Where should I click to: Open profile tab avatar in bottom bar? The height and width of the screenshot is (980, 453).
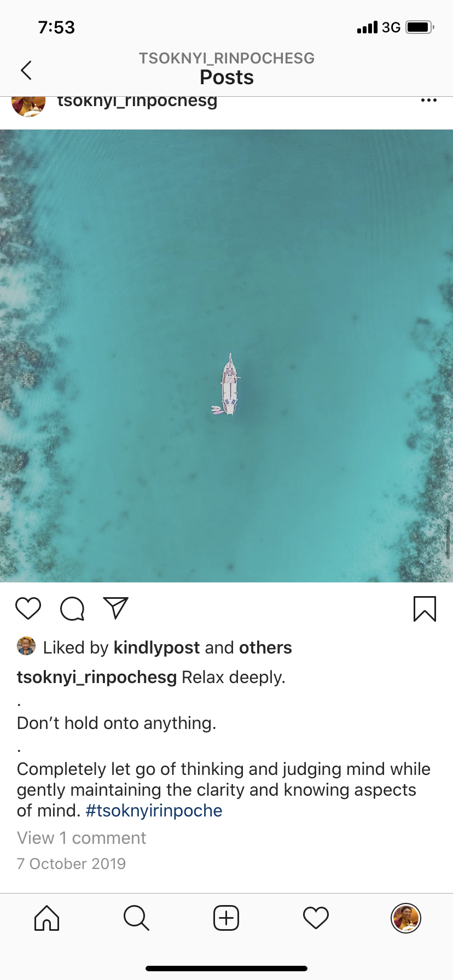tap(405, 918)
